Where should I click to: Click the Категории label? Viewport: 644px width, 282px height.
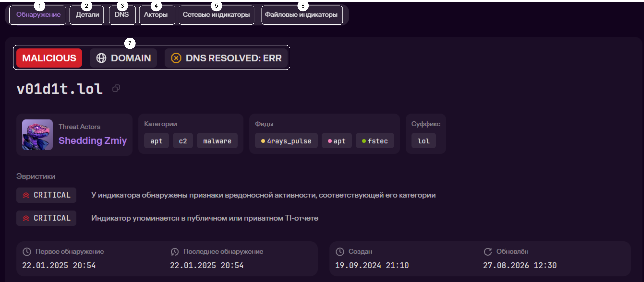(x=161, y=124)
